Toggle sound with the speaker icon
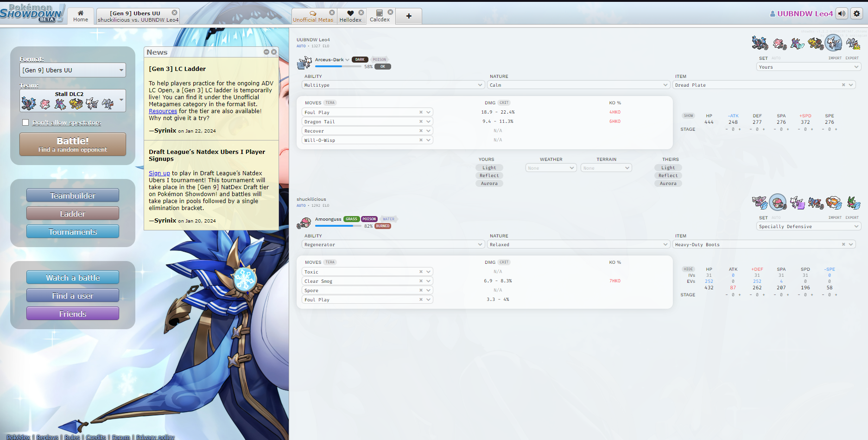This screenshot has height=440, width=868. pos(842,13)
